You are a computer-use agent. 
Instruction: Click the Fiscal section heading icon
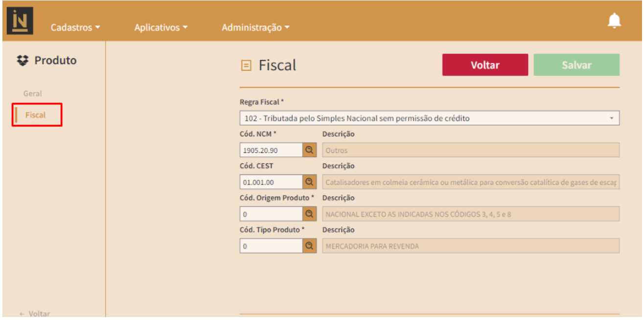(x=247, y=66)
